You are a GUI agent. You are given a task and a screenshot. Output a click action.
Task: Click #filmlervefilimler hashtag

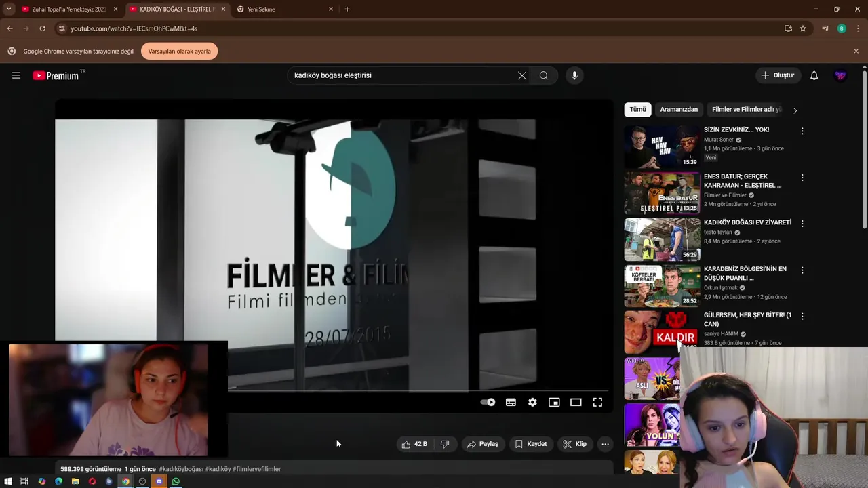(256, 469)
